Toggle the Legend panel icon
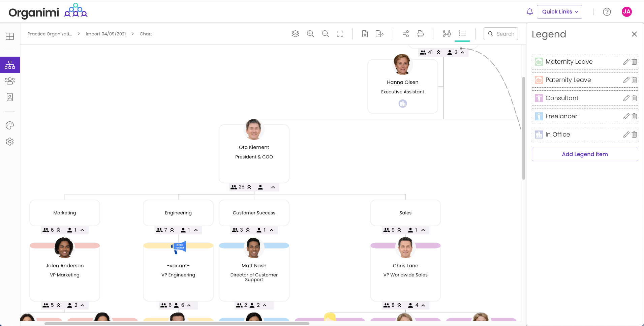 pos(462,33)
